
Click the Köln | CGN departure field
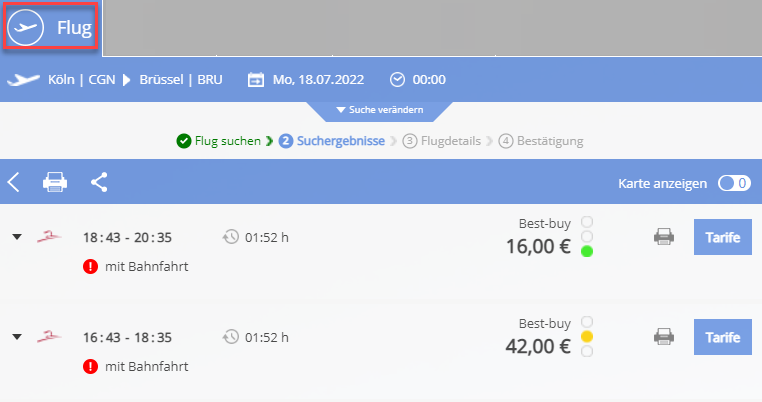click(82, 80)
